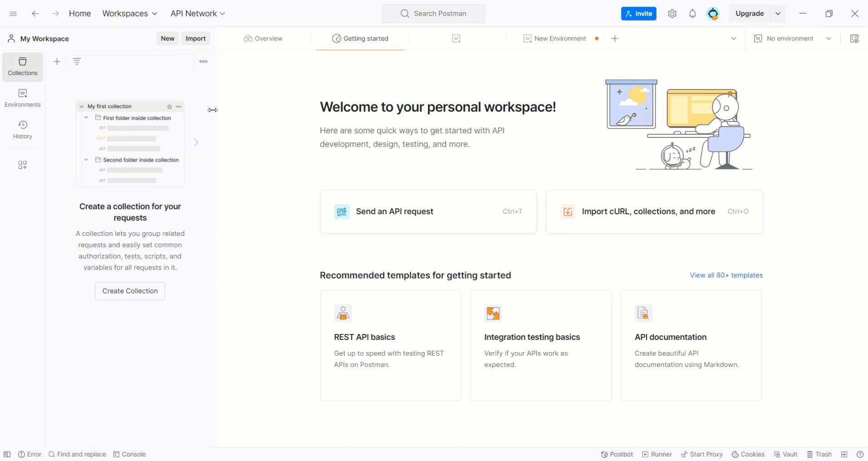Open the API documentation template card
Screen dimensions: 868x461
point(691,346)
